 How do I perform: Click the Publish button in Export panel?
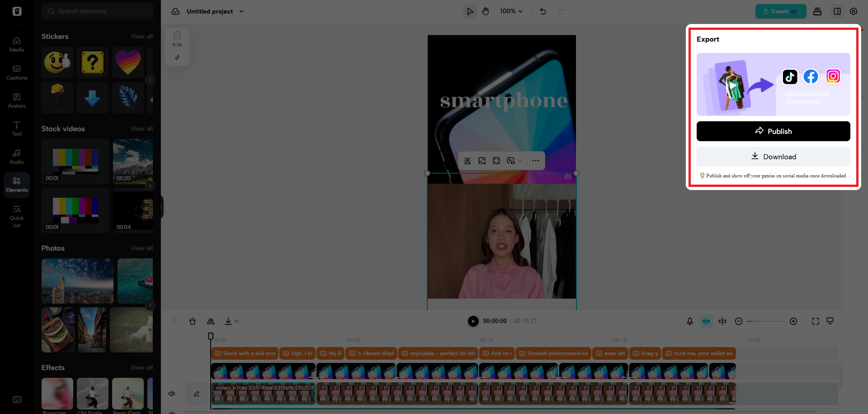pos(774,131)
